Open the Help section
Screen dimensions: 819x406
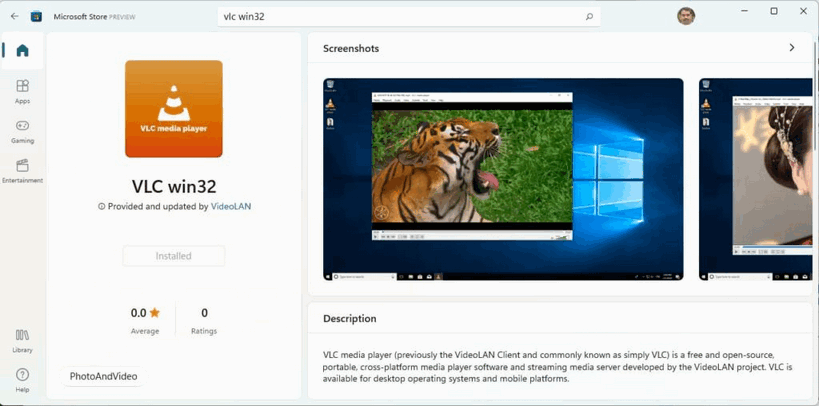point(22,380)
